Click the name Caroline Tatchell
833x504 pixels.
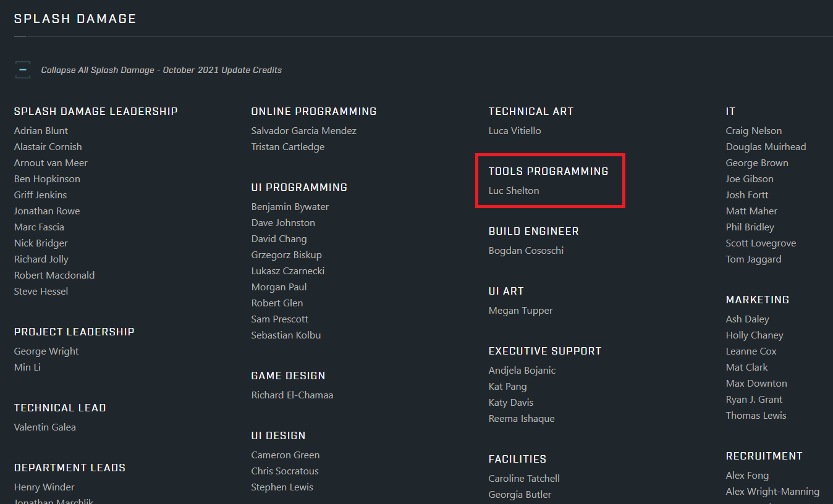click(524, 479)
